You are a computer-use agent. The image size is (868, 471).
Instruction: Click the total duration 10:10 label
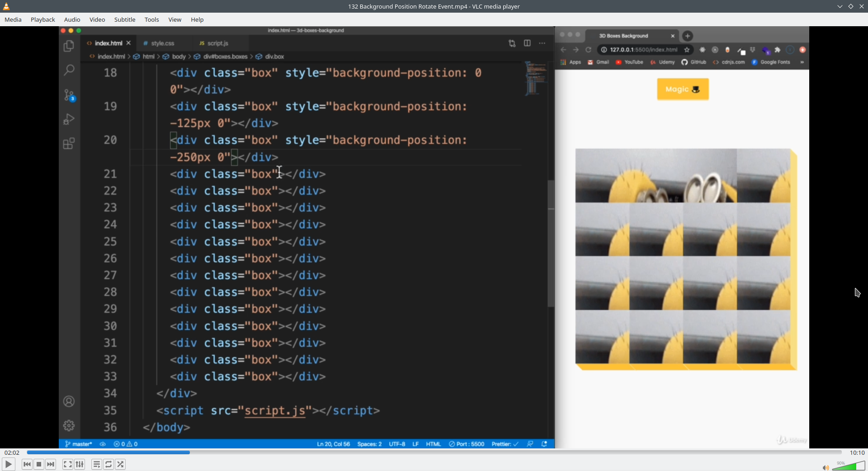pos(857,452)
